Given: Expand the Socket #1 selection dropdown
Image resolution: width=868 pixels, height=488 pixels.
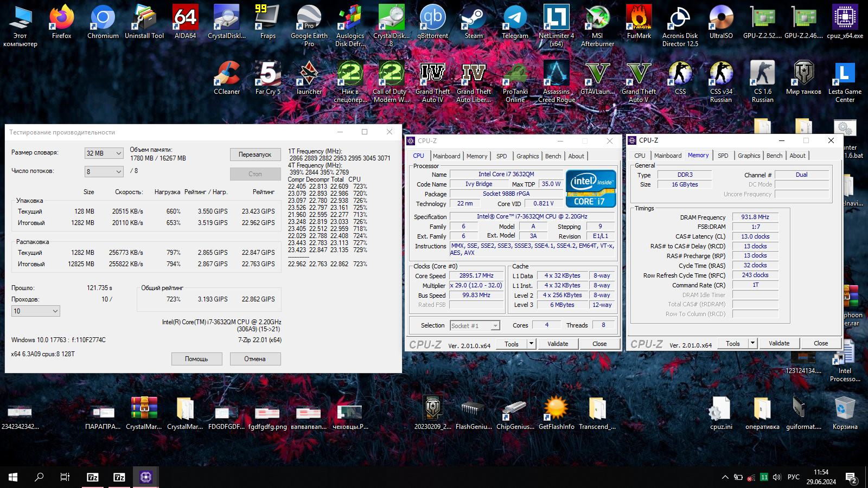Looking at the screenshot, I should coord(475,325).
